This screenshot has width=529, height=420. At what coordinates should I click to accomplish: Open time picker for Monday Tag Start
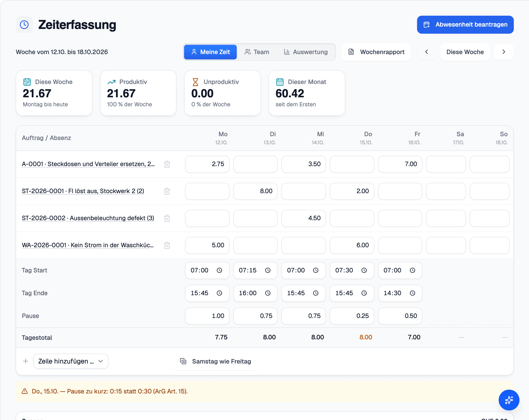pos(219,270)
